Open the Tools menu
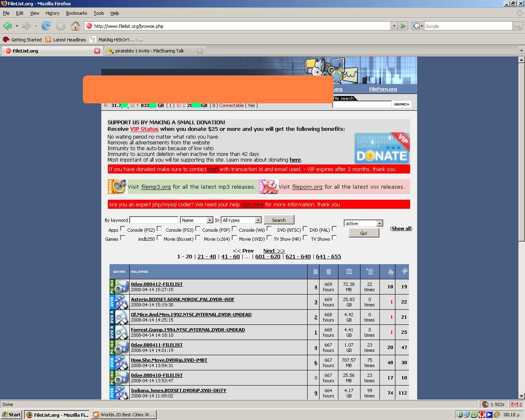Screen dimensions: 525x420 coord(98,13)
